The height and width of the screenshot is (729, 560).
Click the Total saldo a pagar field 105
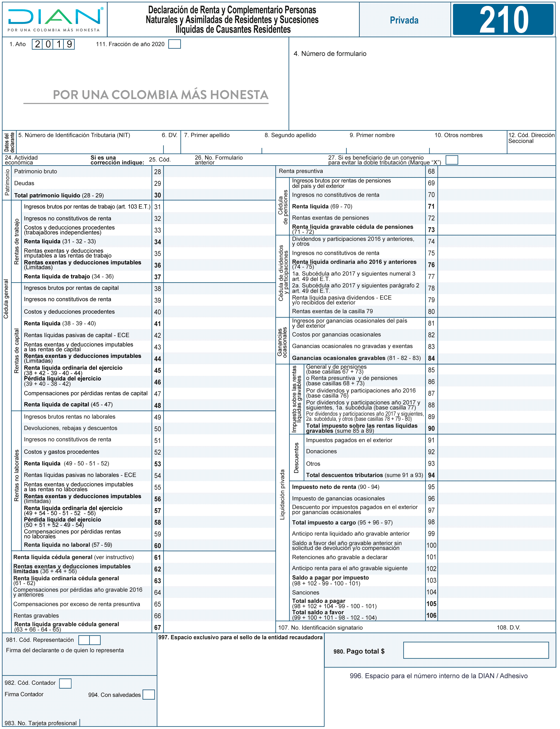point(496,603)
